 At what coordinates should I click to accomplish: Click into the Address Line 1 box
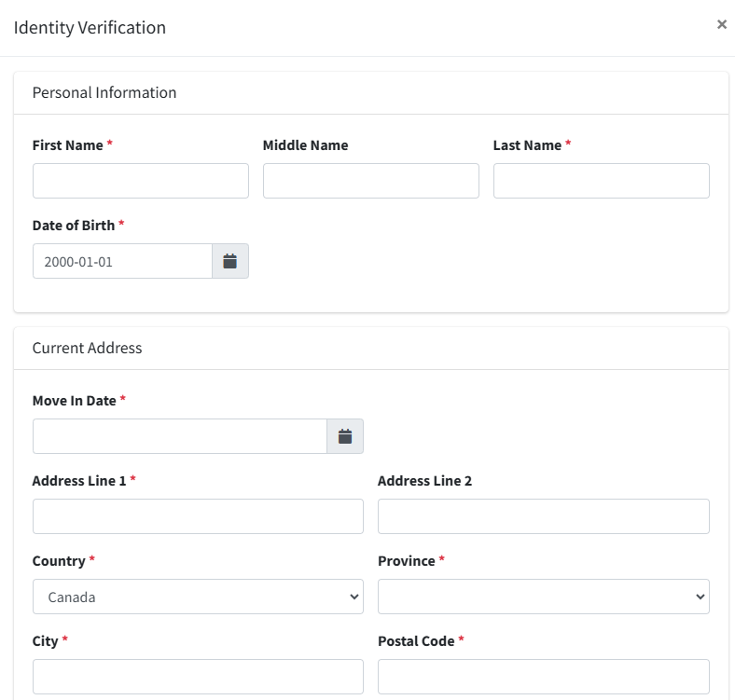tap(198, 516)
